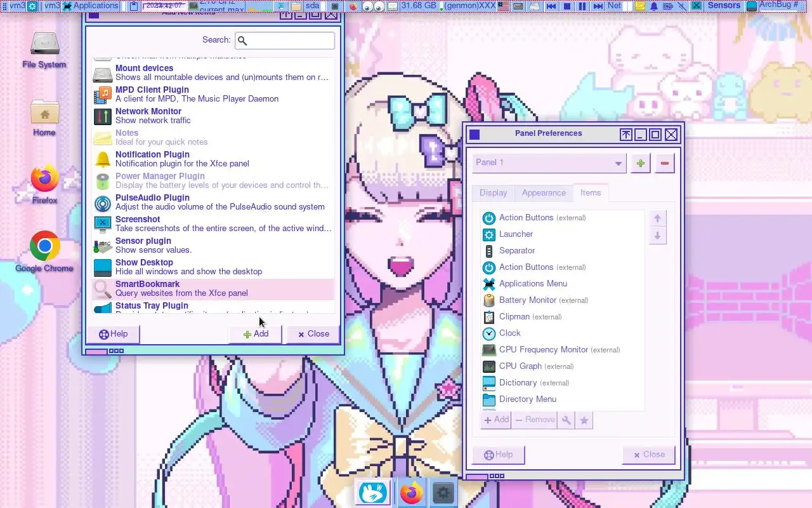Click the Clipman clipboard icon in the top panel
The width and height of the screenshot is (812, 508).
(x=134, y=6)
